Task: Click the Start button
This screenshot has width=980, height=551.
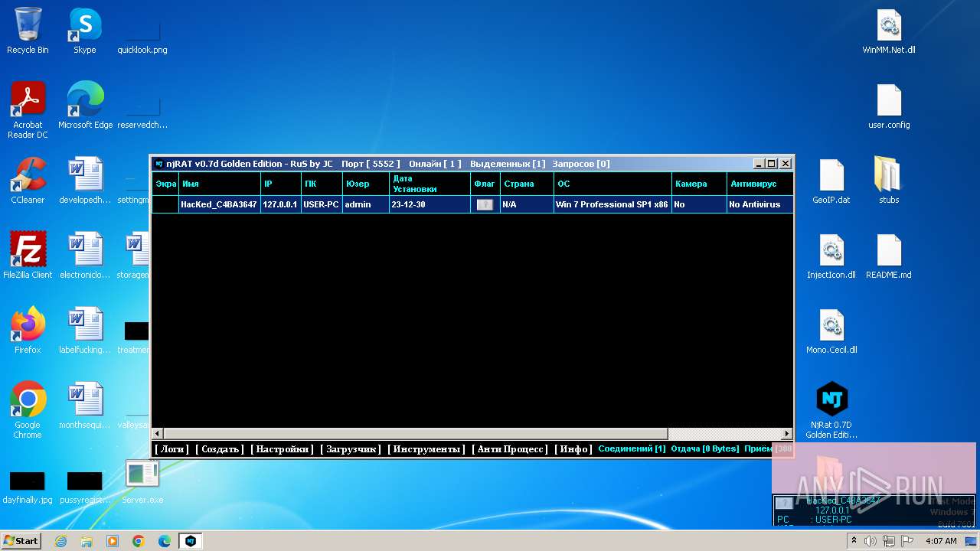Action: coord(21,541)
